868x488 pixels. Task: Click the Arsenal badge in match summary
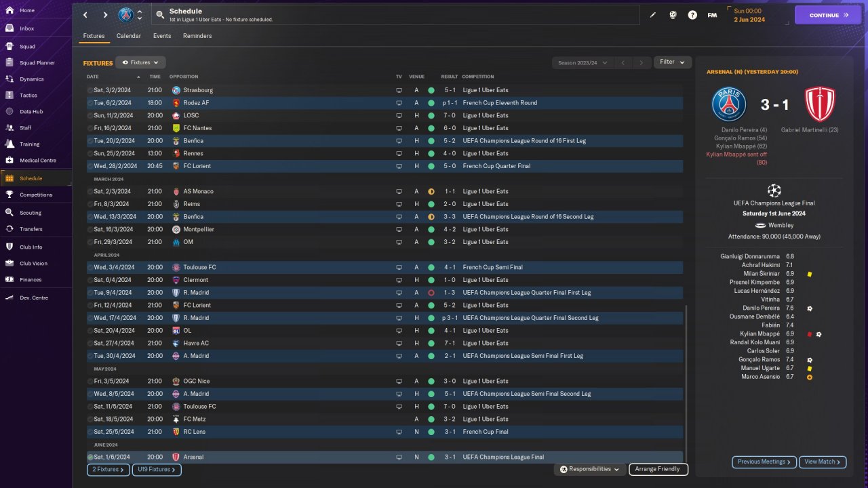pos(820,104)
